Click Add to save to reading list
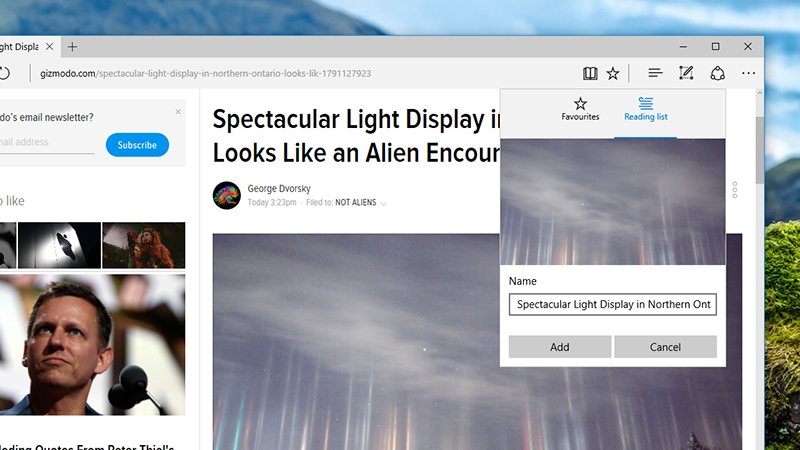The image size is (800, 450). (560, 347)
